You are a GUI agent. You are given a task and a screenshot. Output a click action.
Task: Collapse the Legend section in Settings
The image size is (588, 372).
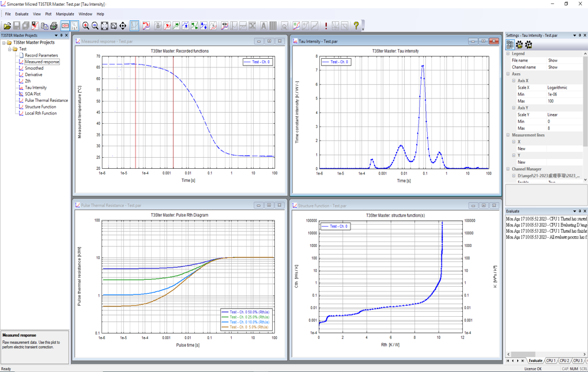pos(508,54)
